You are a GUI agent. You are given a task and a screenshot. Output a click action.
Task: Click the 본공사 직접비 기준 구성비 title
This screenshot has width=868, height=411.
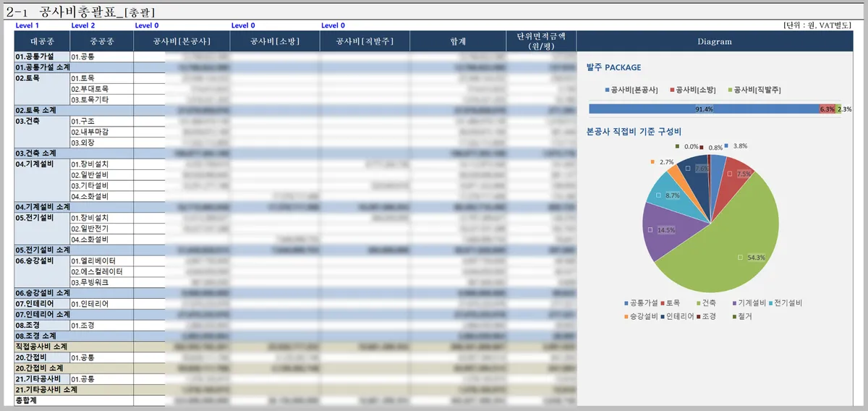(634, 131)
